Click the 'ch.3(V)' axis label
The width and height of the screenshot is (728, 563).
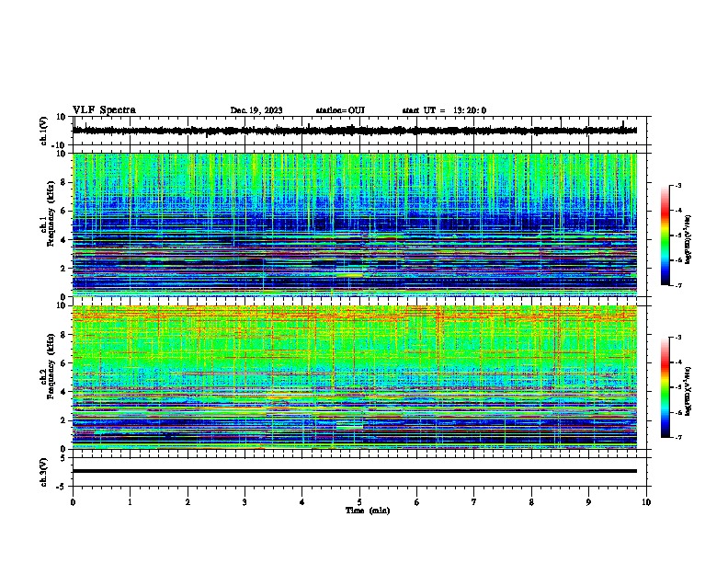44,473
